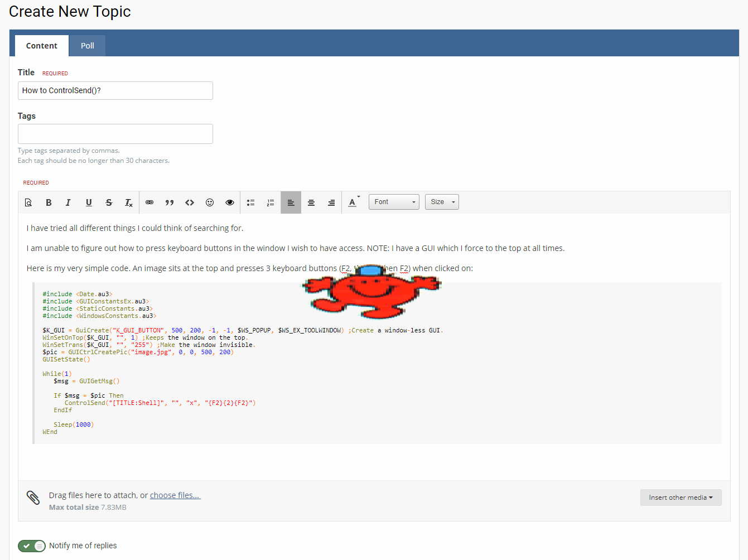Insert a bulleted list
The width and height of the screenshot is (748, 560).
point(250,202)
